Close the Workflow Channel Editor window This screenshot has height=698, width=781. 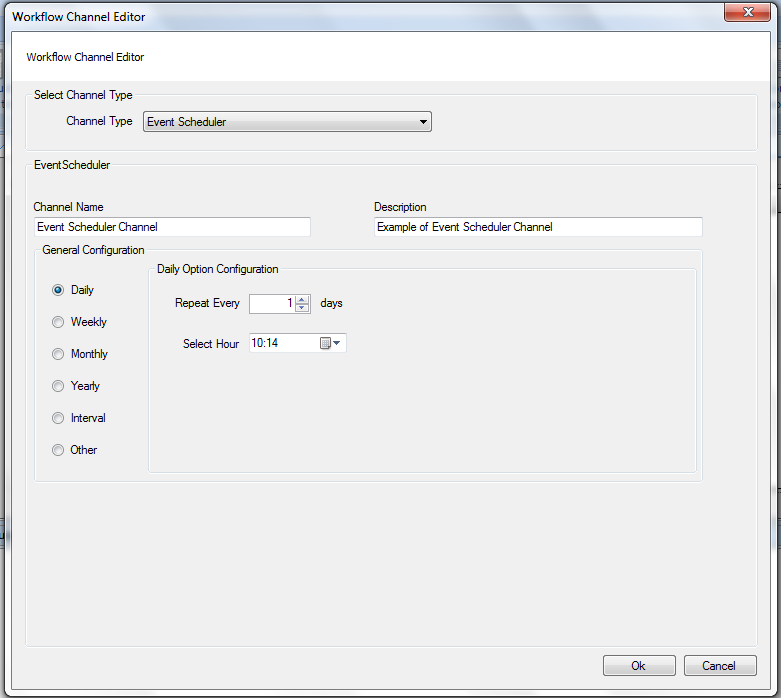coord(747,12)
